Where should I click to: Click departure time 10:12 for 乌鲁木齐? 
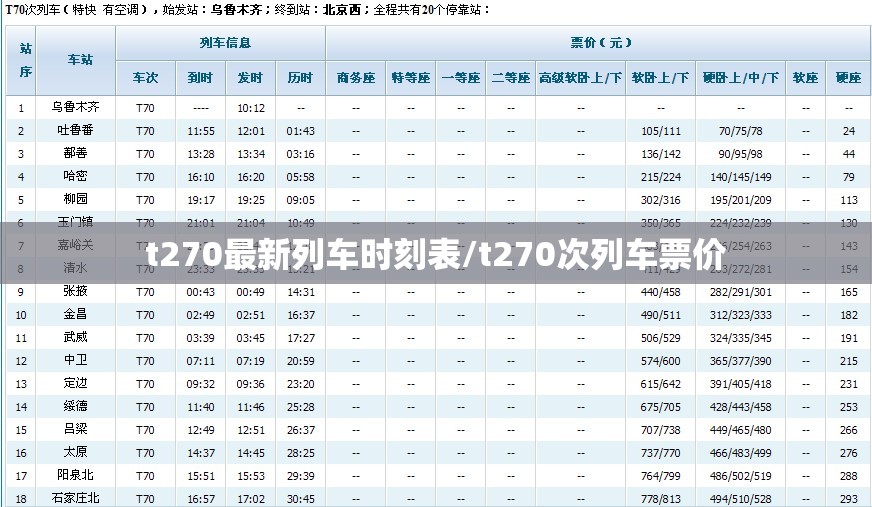[251, 108]
